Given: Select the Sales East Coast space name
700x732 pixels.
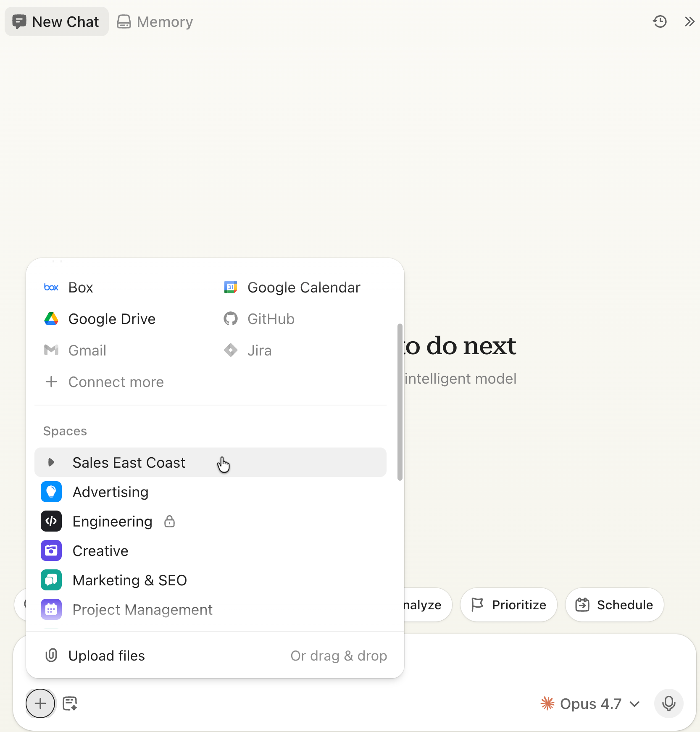Looking at the screenshot, I should (x=129, y=463).
